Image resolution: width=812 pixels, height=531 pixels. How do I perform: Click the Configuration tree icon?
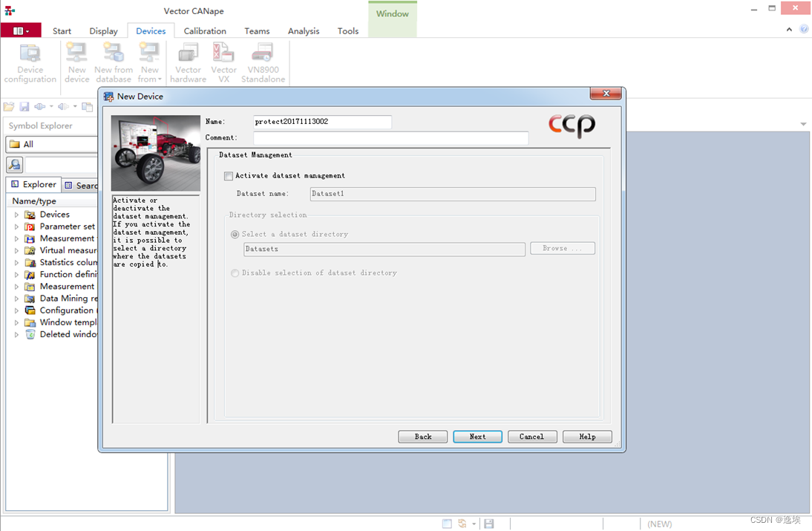[x=30, y=310]
